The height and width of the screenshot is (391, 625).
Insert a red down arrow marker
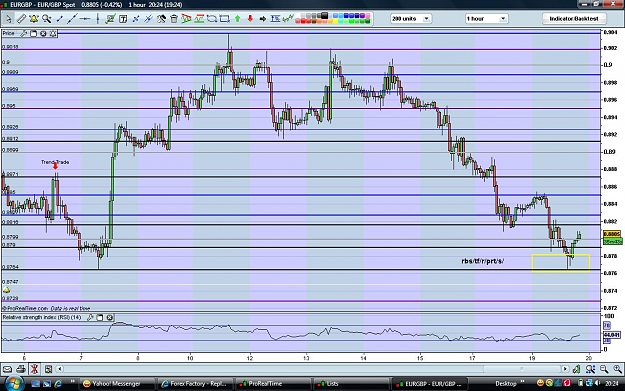[x=250, y=18]
